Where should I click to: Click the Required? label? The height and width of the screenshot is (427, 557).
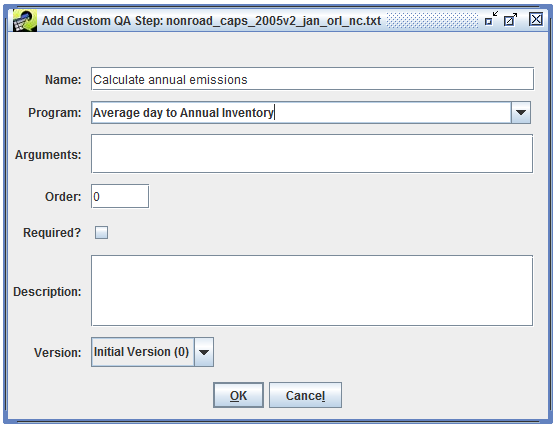pos(52,233)
